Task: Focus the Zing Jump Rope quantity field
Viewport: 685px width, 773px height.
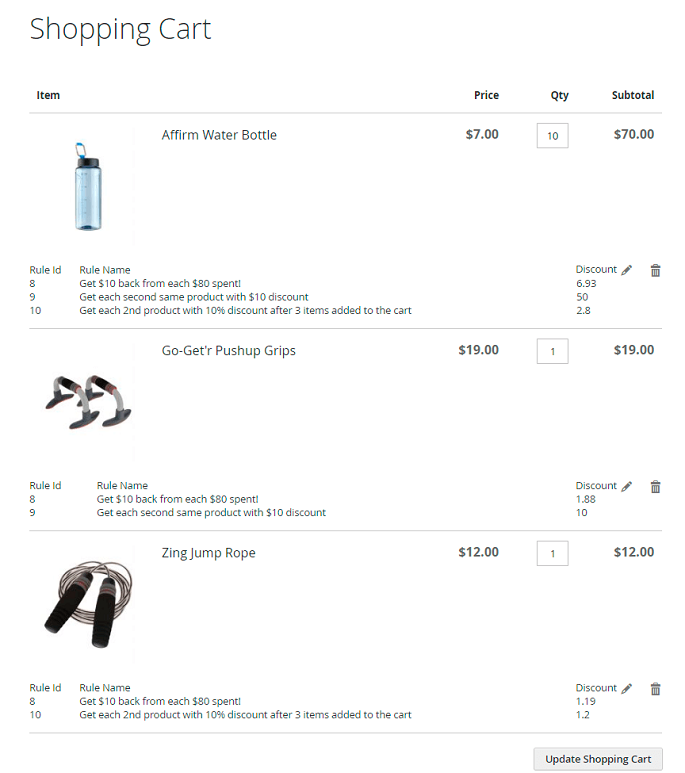Action: [x=552, y=553]
